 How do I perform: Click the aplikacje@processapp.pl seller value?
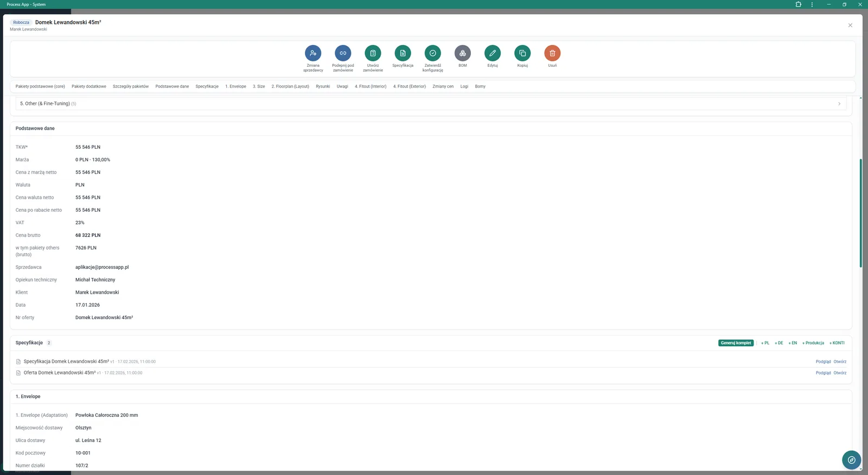pyautogui.click(x=102, y=267)
